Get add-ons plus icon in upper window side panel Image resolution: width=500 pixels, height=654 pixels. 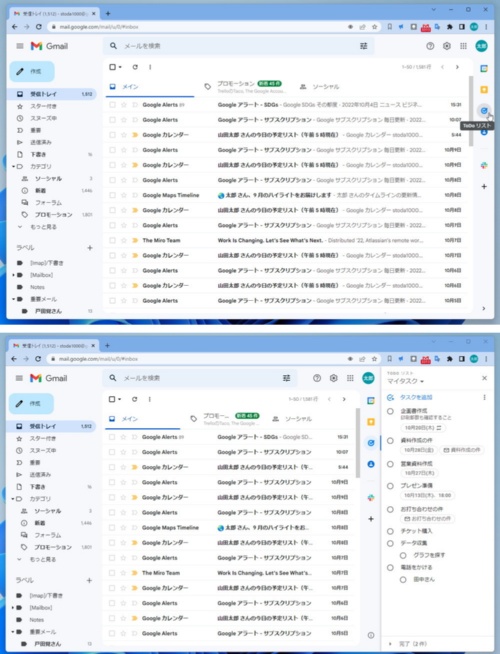pos(484,186)
